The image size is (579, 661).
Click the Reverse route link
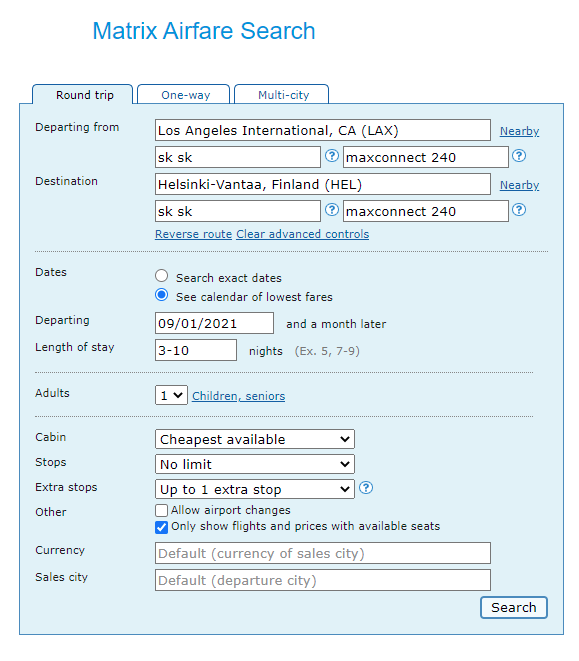coord(194,234)
